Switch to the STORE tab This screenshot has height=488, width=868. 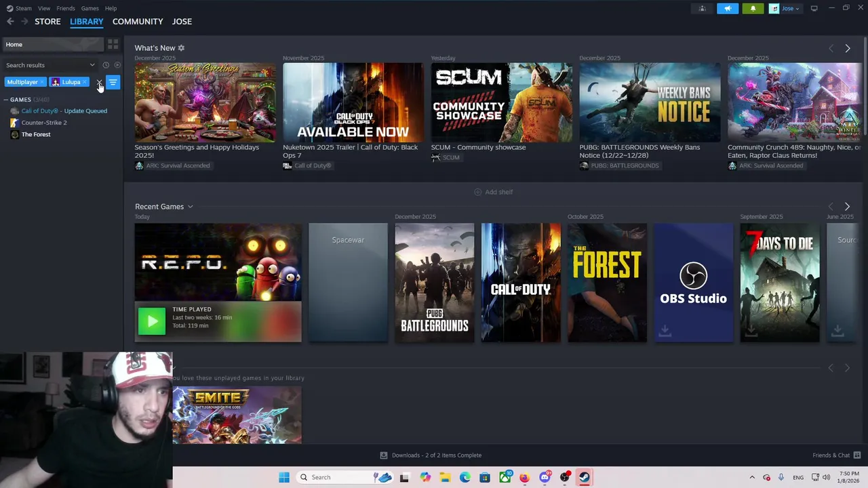(x=47, y=22)
